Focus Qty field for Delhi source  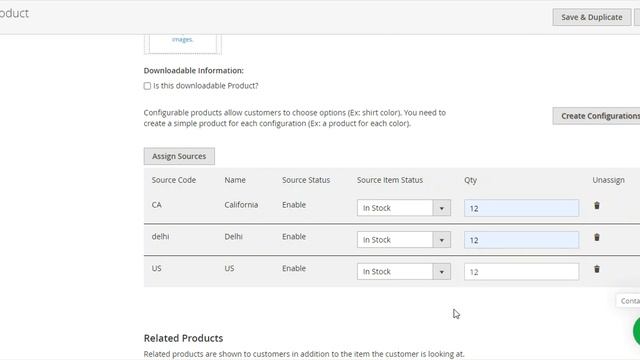tap(521, 240)
